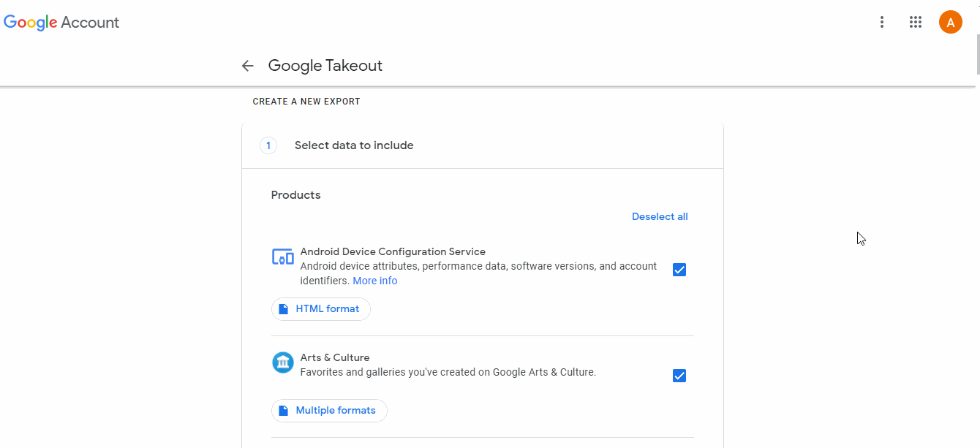This screenshot has width=980, height=448.
Task: Click the 'Products' section label
Action: tap(296, 195)
